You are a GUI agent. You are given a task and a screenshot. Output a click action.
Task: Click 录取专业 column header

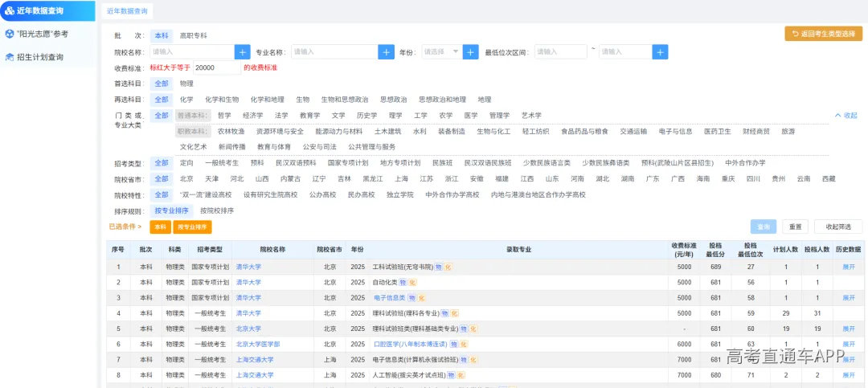[518, 250]
